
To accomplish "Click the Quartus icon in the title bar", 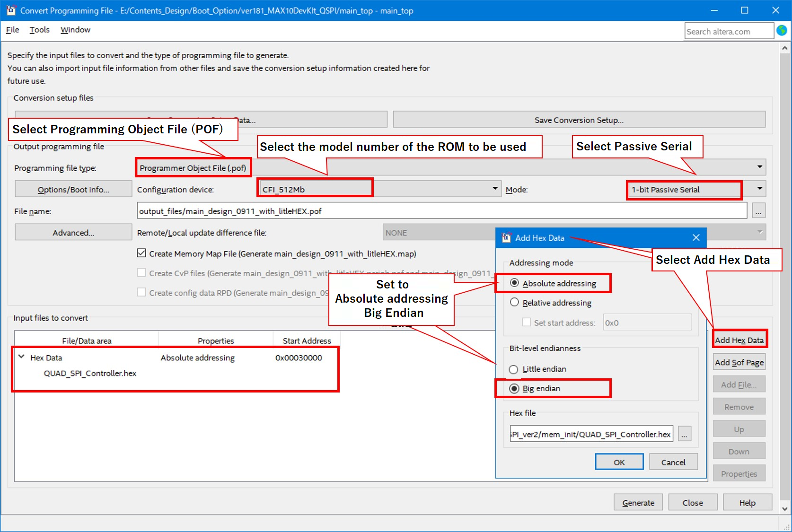I will pos(10,10).
